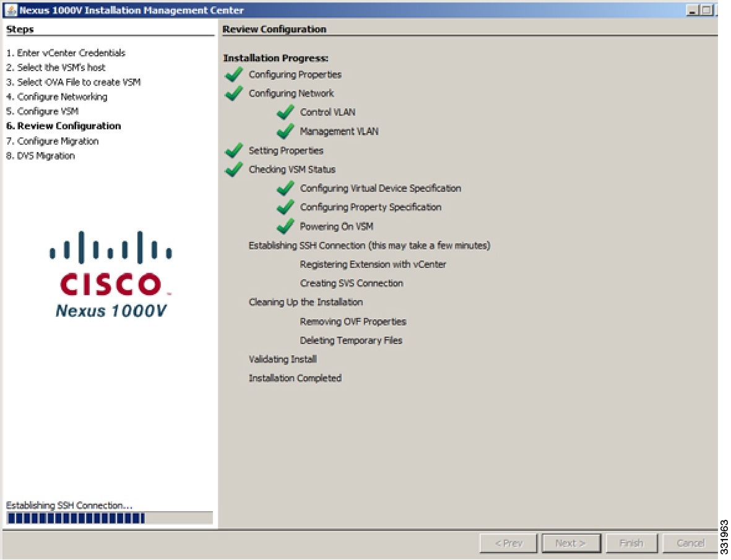The height and width of the screenshot is (560, 731).
Task: Click the Management VLAN label
Action: pyautogui.click(x=339, y=131)
